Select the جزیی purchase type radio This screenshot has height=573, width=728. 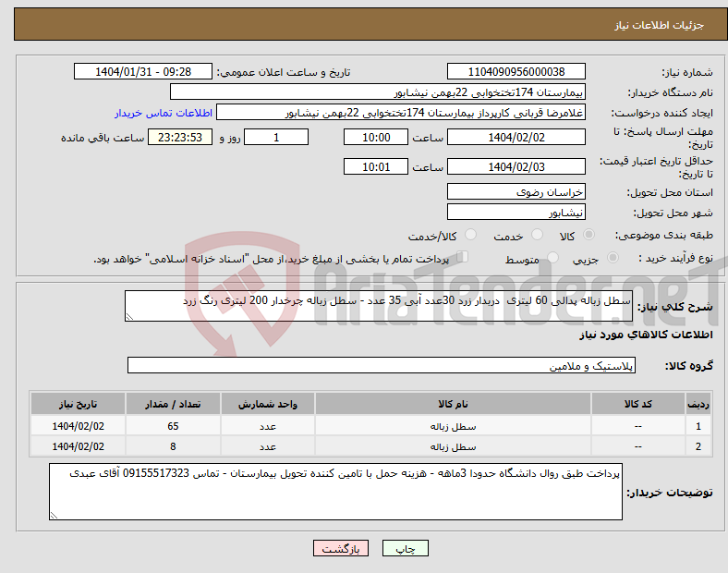coord(613,257)
